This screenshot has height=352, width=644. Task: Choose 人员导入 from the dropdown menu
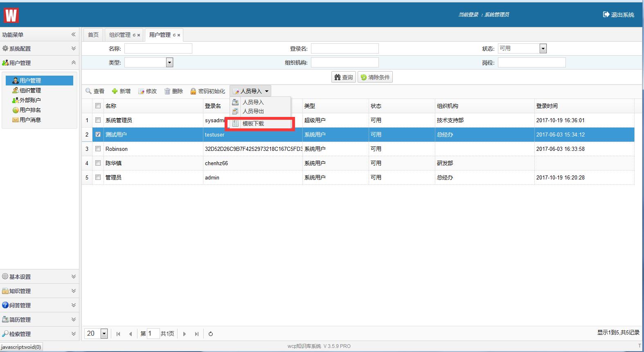click(x=260, y=102)
